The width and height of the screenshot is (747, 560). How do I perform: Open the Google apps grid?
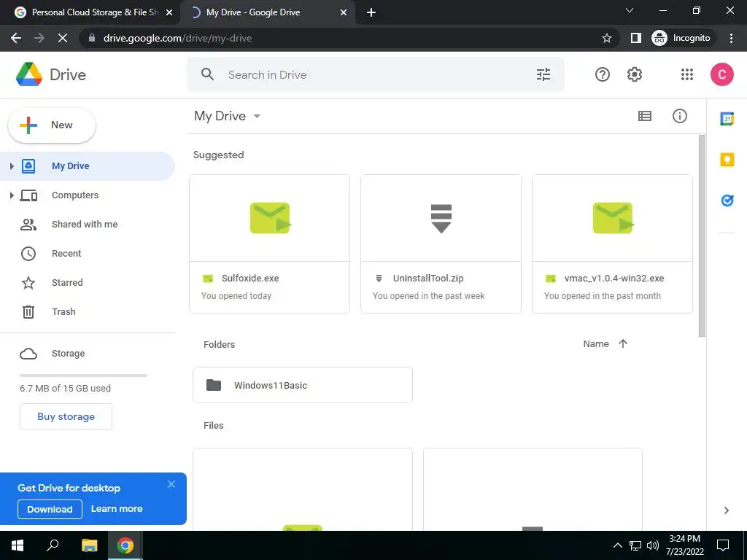687,74
